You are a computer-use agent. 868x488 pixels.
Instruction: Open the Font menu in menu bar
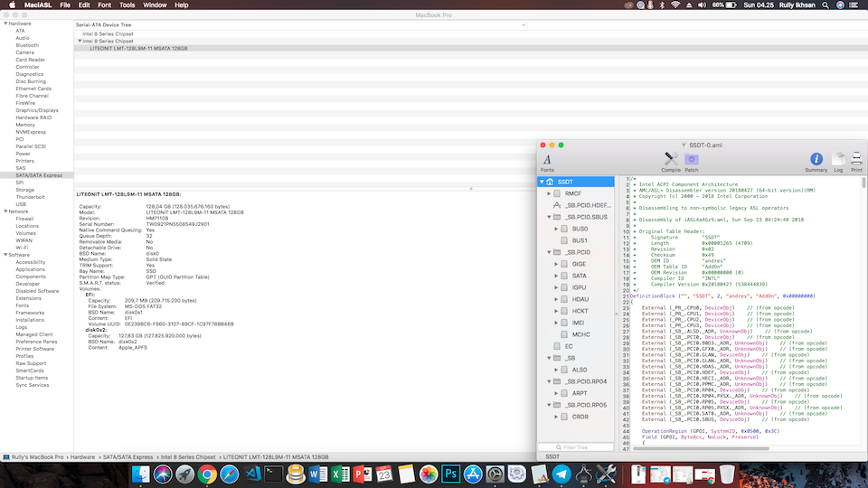pyautogui.click(x=106, y=5)
